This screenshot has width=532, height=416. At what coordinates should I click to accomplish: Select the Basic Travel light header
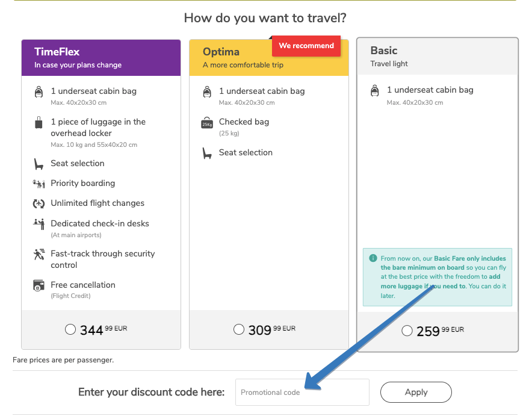437,56
